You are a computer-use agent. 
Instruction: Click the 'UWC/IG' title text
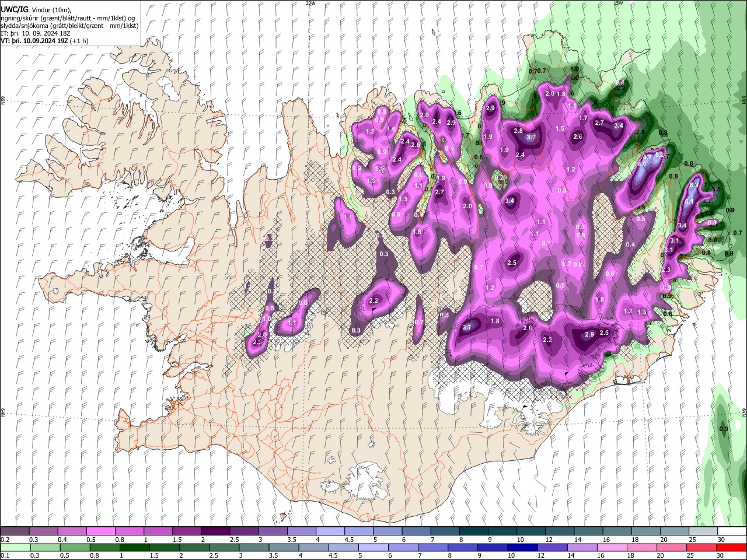[14, 10]
